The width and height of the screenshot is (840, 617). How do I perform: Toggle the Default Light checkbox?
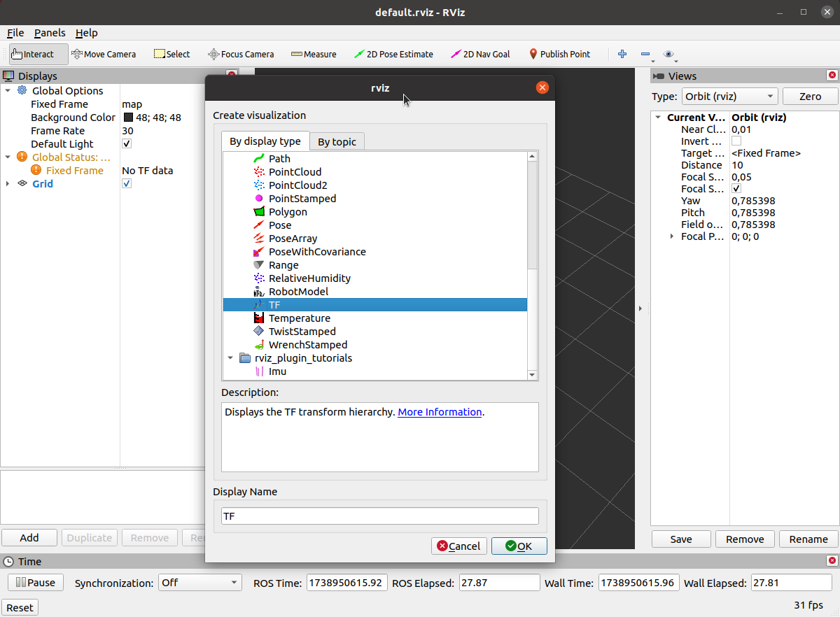pos(127,144)
